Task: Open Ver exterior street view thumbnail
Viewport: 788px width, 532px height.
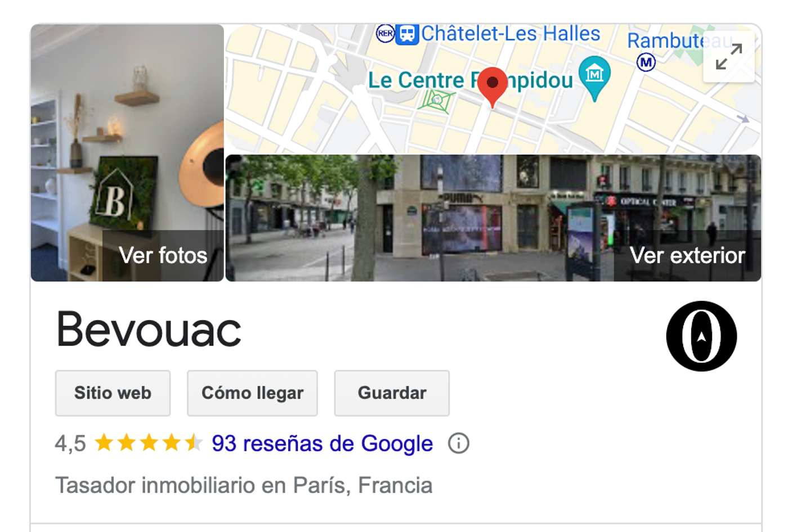Action: [493, 218]
